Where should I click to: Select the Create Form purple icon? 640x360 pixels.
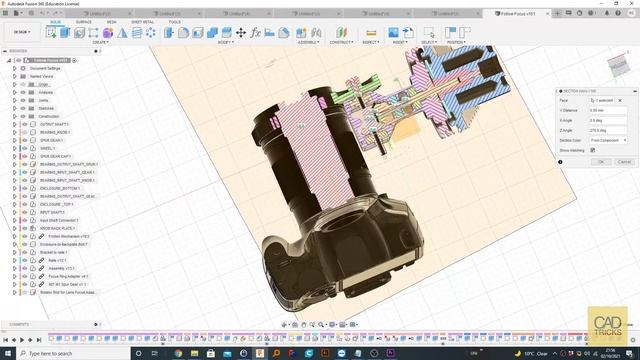click(x=108, y=32)
